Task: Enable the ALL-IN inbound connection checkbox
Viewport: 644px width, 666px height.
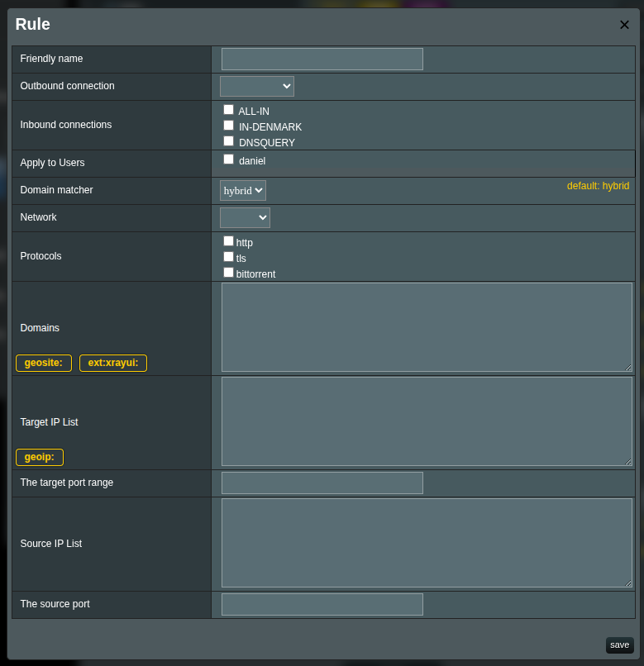Action: point(229,110)
